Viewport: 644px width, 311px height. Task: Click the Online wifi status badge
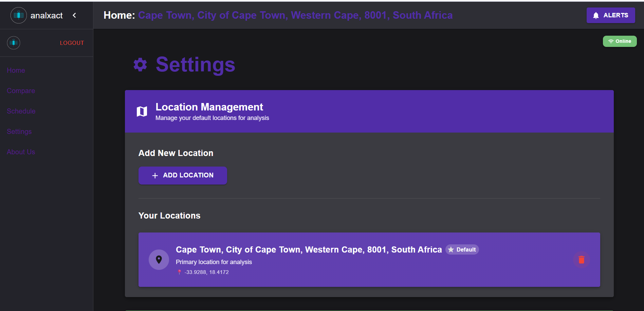pos(620,41)
